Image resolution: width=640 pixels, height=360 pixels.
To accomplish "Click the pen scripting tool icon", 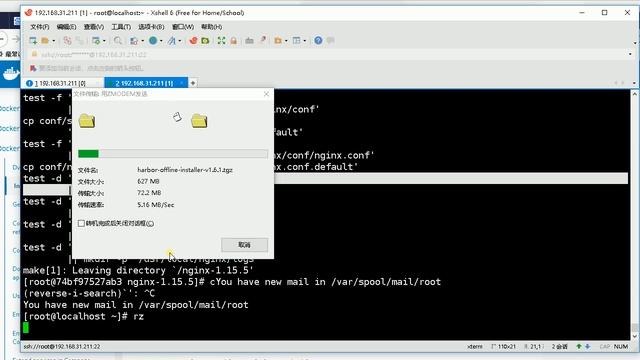I will point(263,40).
